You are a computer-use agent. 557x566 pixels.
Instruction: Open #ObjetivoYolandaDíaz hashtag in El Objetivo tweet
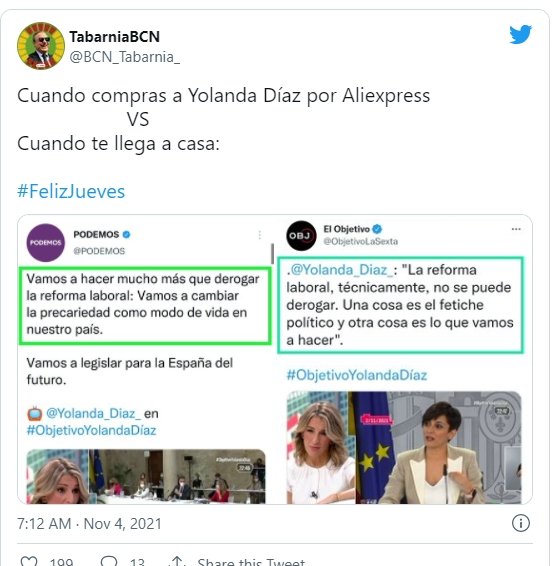pos(357,375)
